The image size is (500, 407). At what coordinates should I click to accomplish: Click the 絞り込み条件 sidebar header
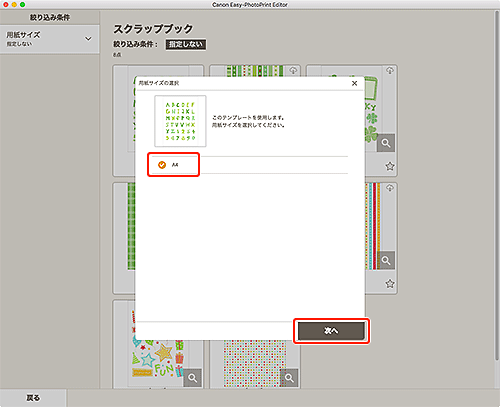[50, 17]
